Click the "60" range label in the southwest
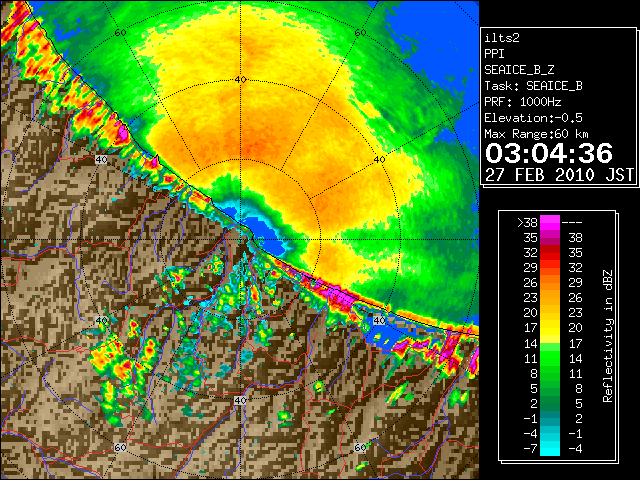The height and width of the screenshot is (480, 640). [x=120, y=448]
